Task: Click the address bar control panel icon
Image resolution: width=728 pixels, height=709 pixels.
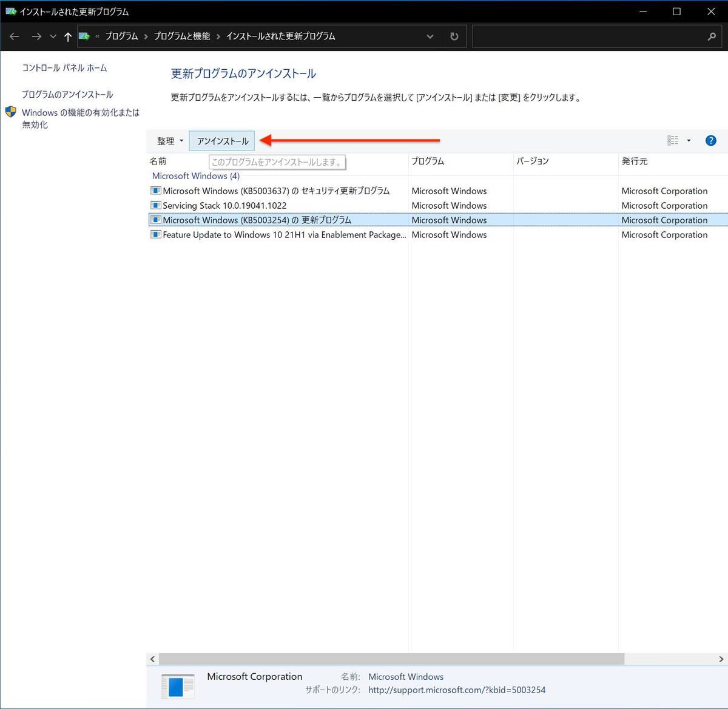Action: pyautogui.click(x=84, y=36)
